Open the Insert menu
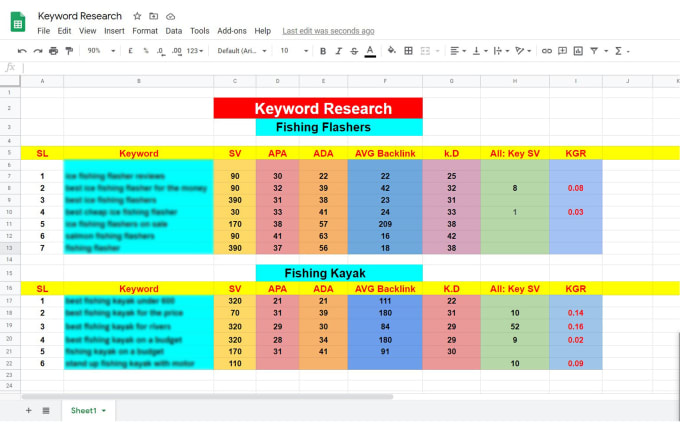Screen dimensions: 680x425 pos(114,31)
